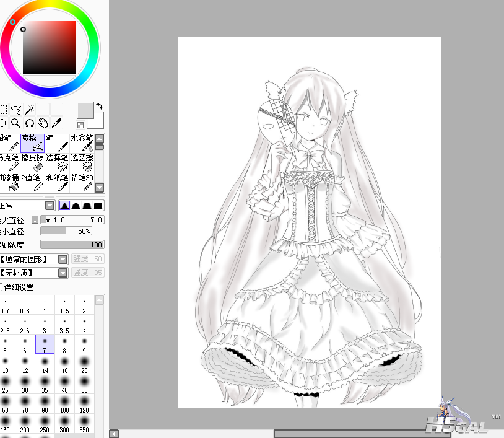Select brush size 14 preset
The height and width of the screenshot is (438, 504).
(x=45, y=364)
